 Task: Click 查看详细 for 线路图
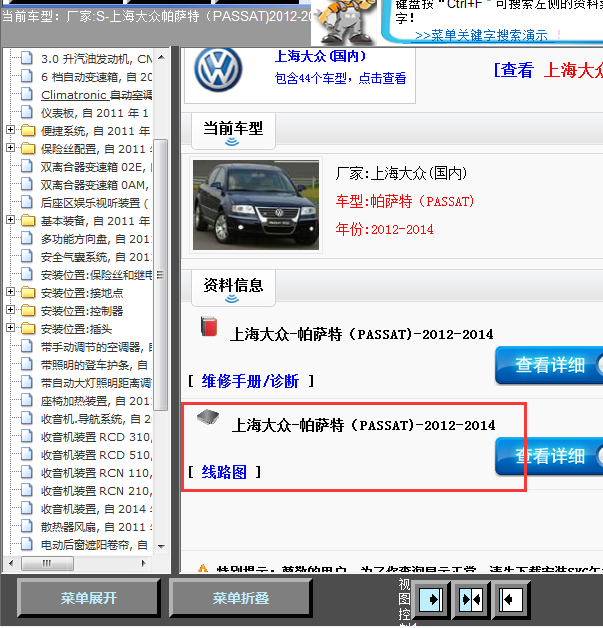point(549,456)
